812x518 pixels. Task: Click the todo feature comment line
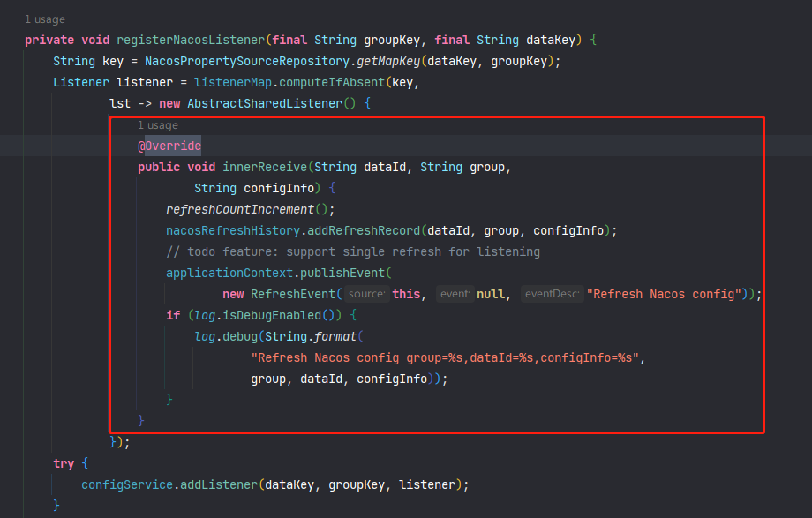point(353,252)
